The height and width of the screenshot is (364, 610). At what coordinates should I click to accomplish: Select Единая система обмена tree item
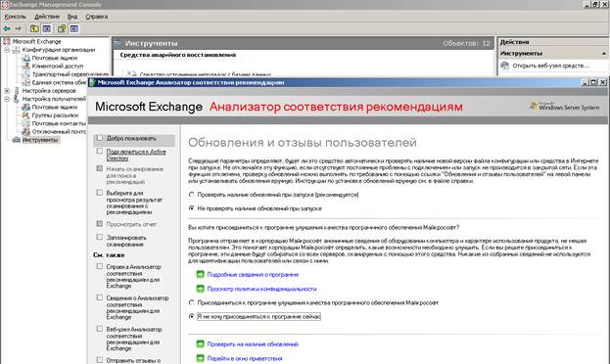click(59, 82)
